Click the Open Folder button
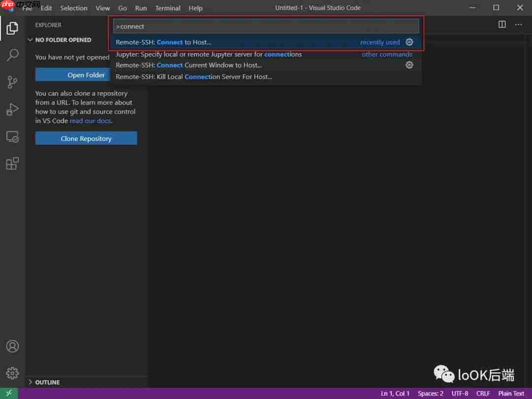The height and width of the screenshot is (399, 532). (86, 74)
